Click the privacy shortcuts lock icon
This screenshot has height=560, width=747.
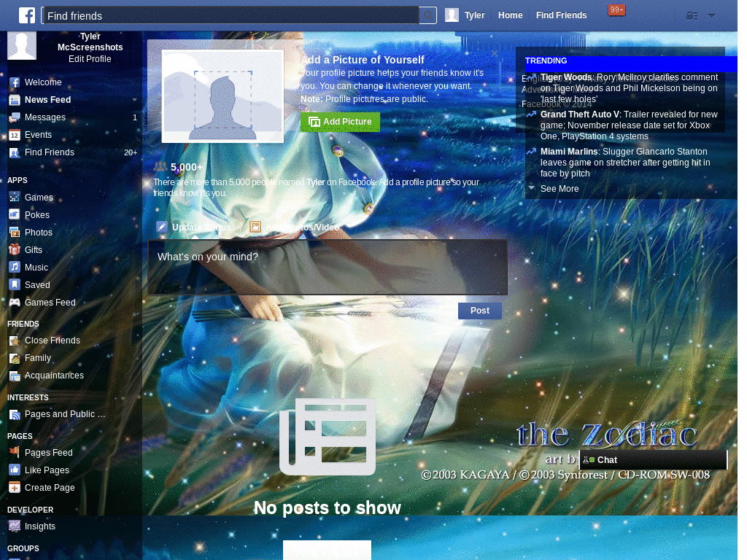click(x=692, y=16)
